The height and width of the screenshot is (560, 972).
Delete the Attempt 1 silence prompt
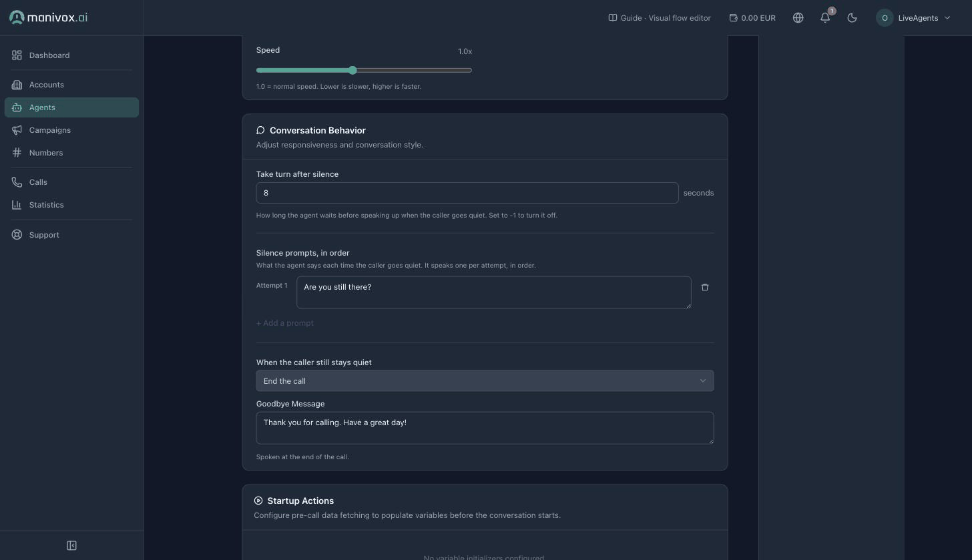coord(704,288)
